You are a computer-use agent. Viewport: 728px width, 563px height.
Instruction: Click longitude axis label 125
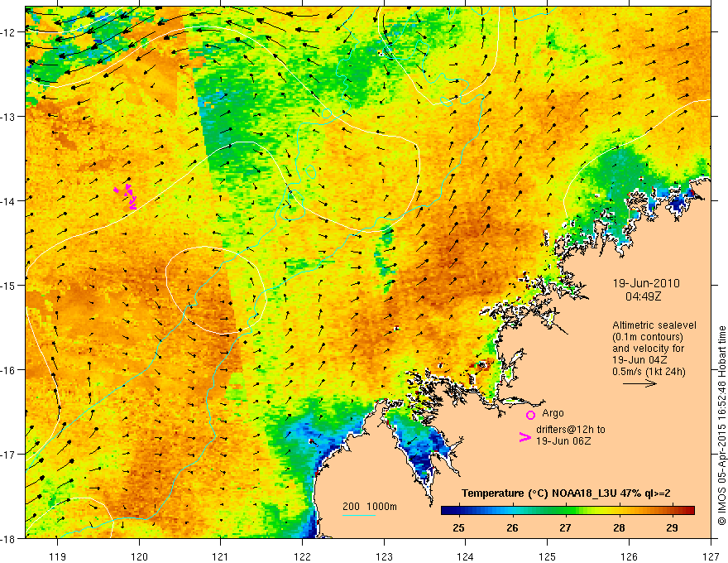548,556
